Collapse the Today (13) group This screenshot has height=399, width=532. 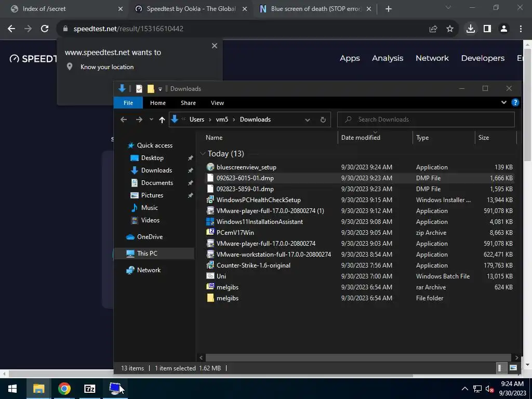coord(203,154)
